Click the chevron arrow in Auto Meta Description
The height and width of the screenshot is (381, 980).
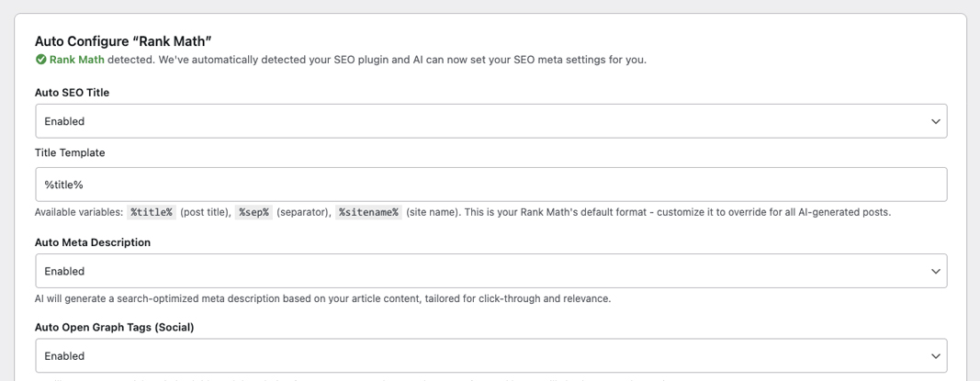(x=935, y=271)
